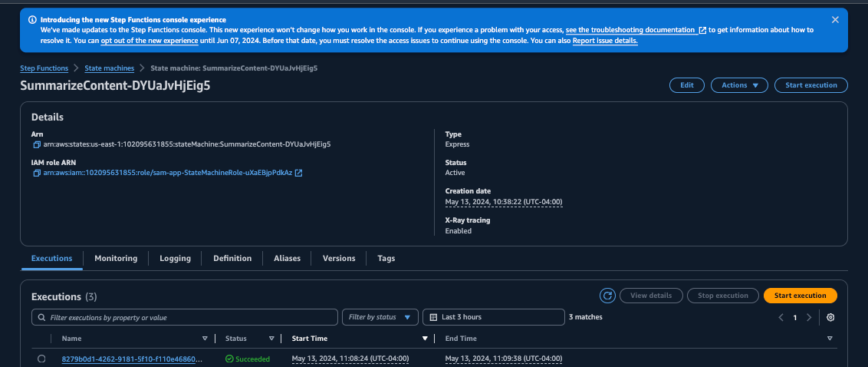Switch to the Tags tab
Image resolution: width=868 pixels, height=367 pixels.
[x=386, y=258]
